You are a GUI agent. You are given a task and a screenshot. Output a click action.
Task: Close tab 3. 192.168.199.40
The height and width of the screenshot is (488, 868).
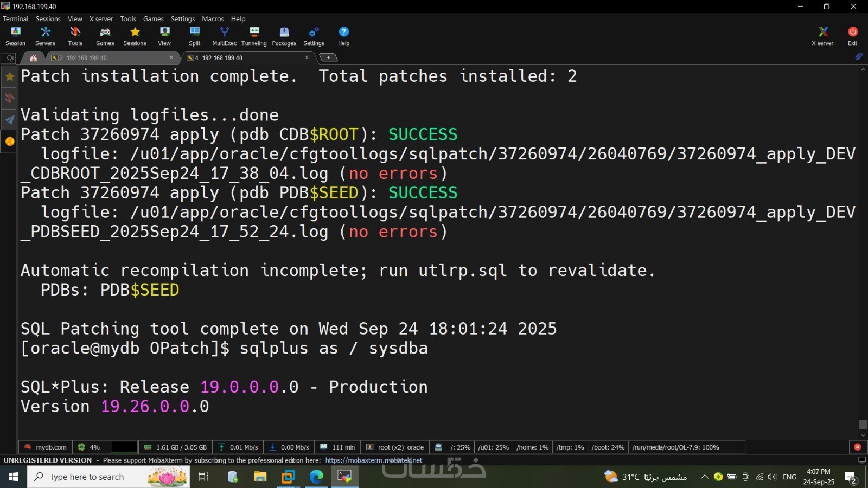tap(171, 57)
